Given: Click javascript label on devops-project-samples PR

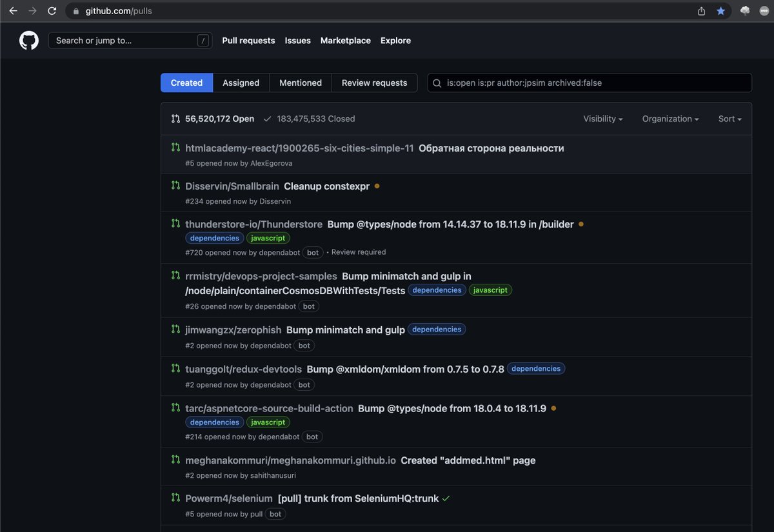Looking at the screenshot, I should (490, 290).
